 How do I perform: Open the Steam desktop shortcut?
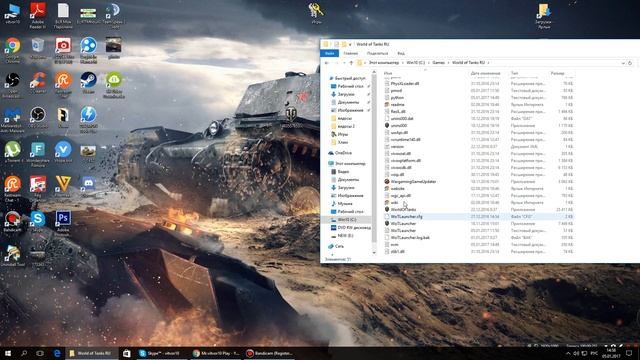(x=88, y=83)
